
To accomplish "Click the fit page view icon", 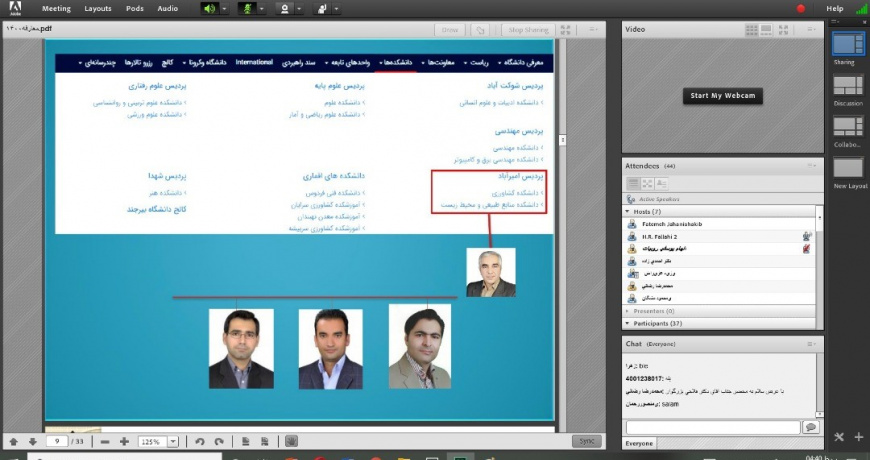I will pyautogui.click(x=245, y=442).
